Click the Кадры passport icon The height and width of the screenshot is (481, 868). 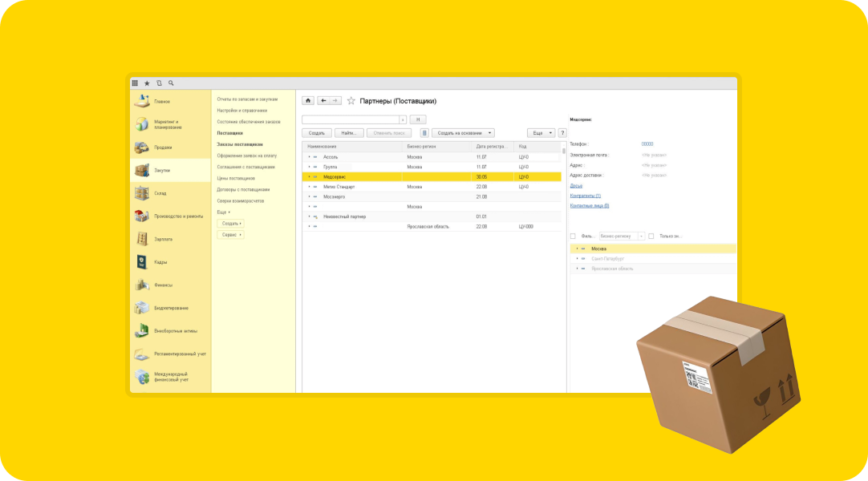142,262
